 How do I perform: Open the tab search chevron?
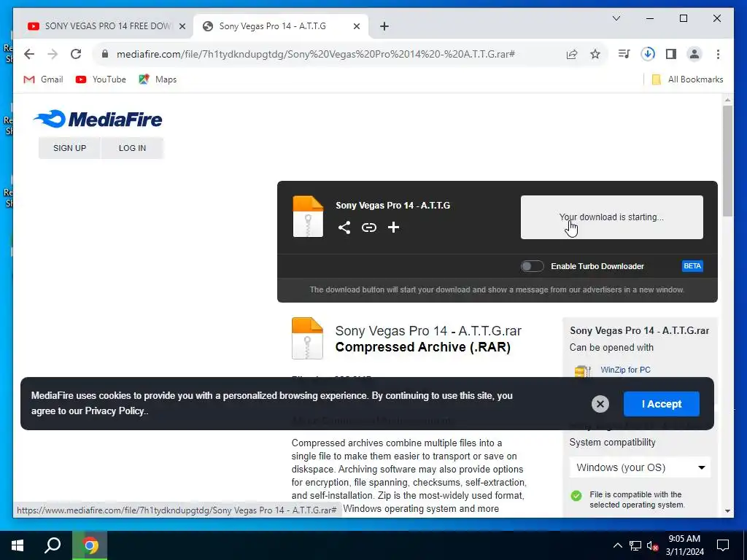tap(616, 18)
